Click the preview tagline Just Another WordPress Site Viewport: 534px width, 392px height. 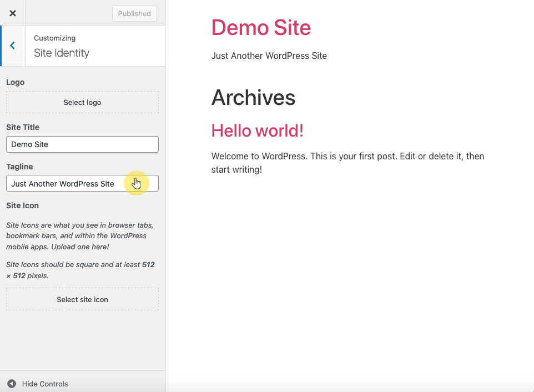[x=269, y=56]
